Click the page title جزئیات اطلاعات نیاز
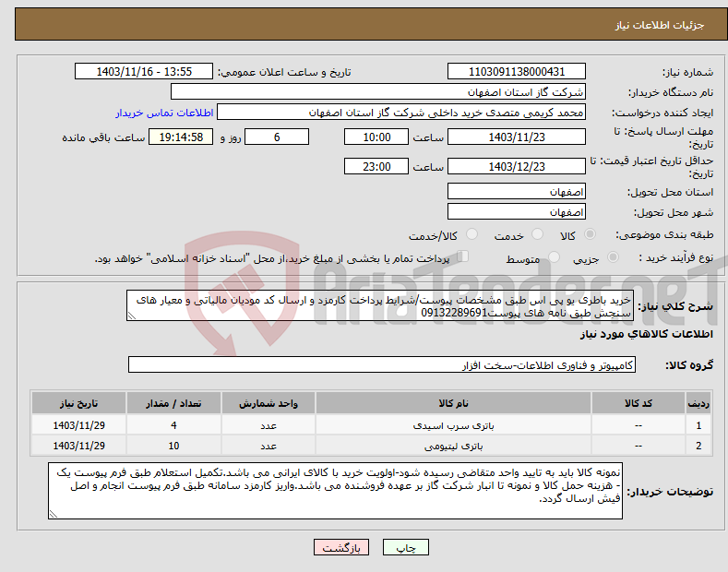This screenshot has width=728, height=572. [x=660, y=25]
